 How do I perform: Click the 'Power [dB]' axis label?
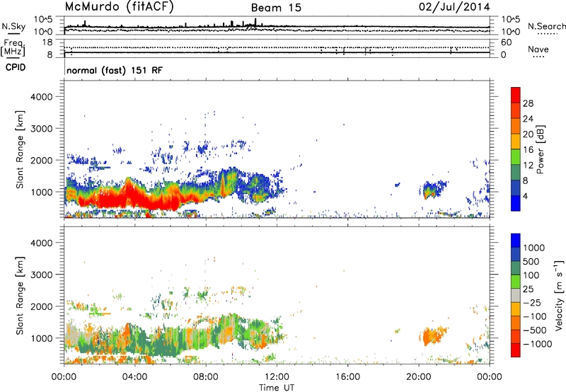click(x=540, y=149)
